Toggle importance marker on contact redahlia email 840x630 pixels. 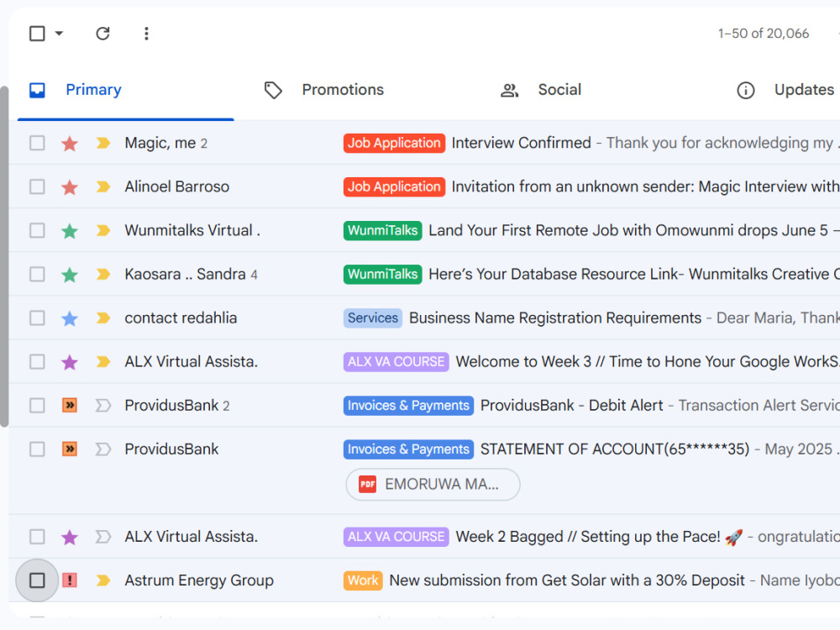click(102, 318)
